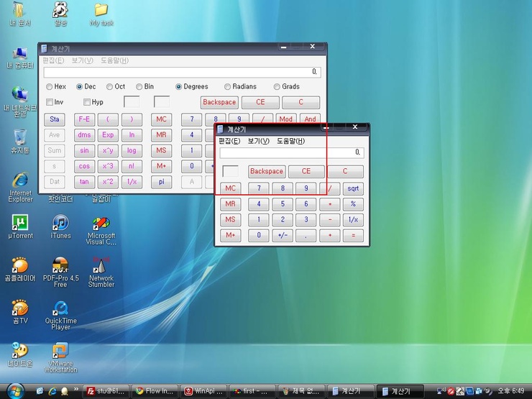Open 보기(V) menu in the small calculator
The height and width of the screenshot is (399, 532).
click(258, 141)
